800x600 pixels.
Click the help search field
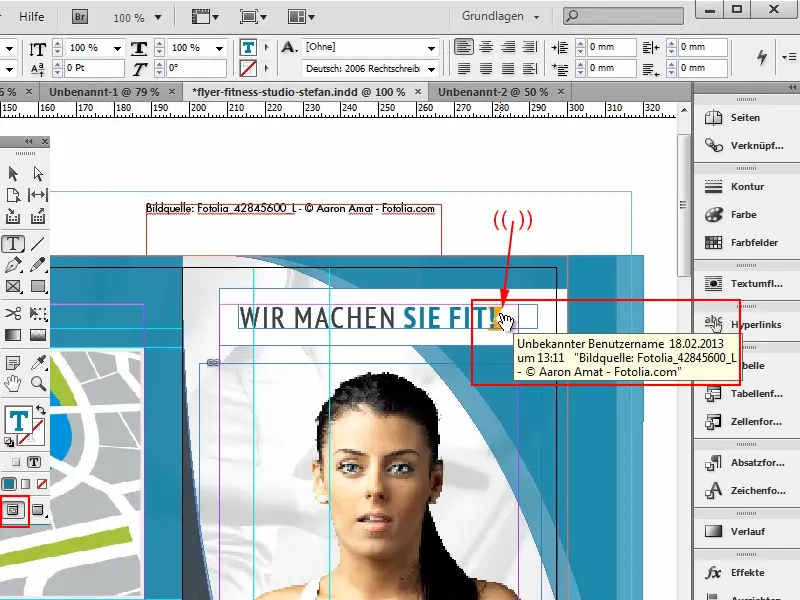point(623,16)
